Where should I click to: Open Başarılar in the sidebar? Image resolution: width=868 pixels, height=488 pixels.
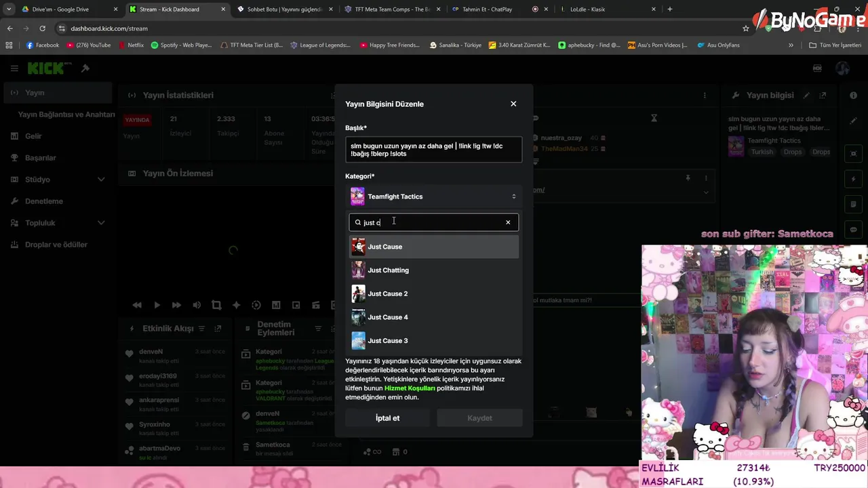57,158
